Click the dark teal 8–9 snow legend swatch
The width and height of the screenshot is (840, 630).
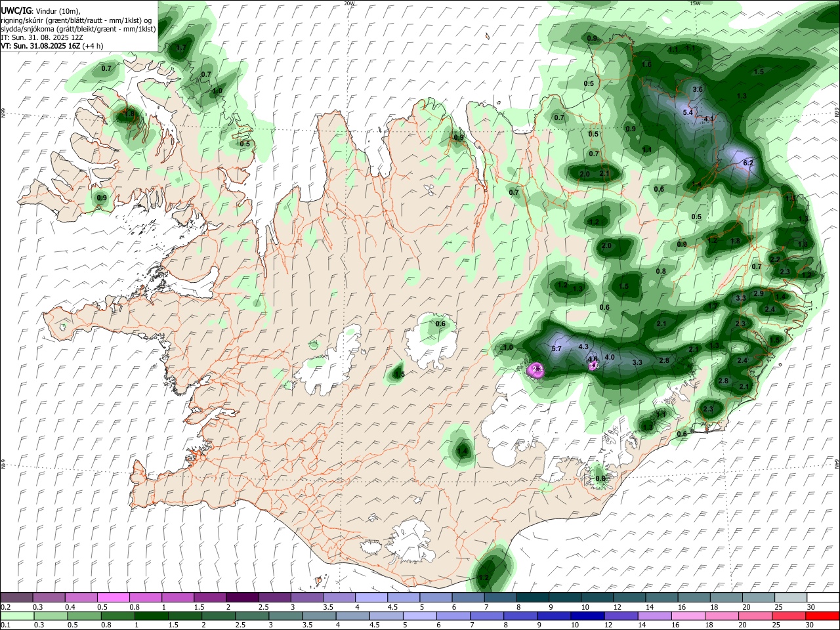(533, 597)
